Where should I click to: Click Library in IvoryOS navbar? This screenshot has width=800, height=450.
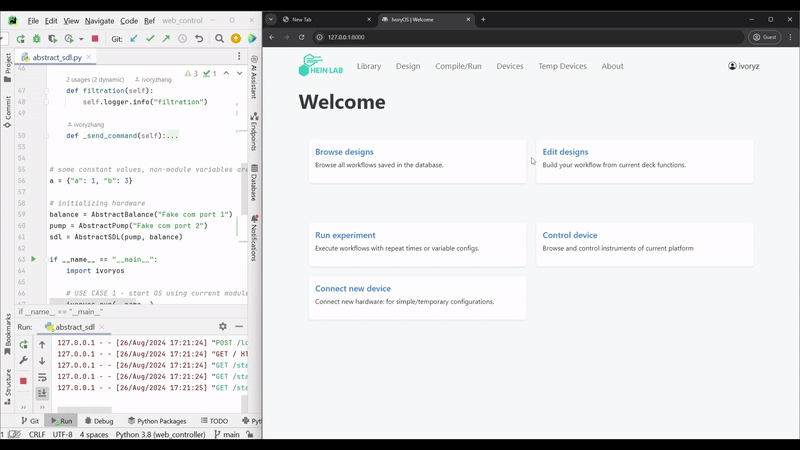pyautogui.click(x=369, y=66)
